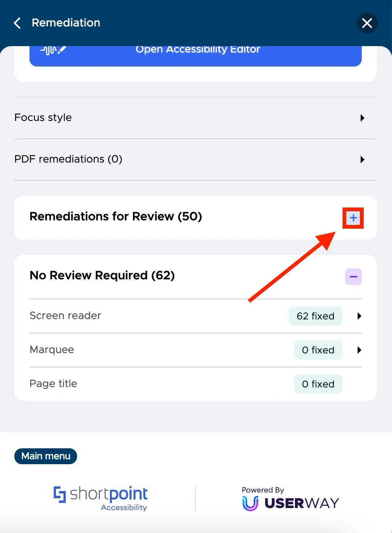Screen dimensions: 392x533
Task: Expand Remediations for Review with plus button
Action: pyautogui.click(x=353, y=218)
